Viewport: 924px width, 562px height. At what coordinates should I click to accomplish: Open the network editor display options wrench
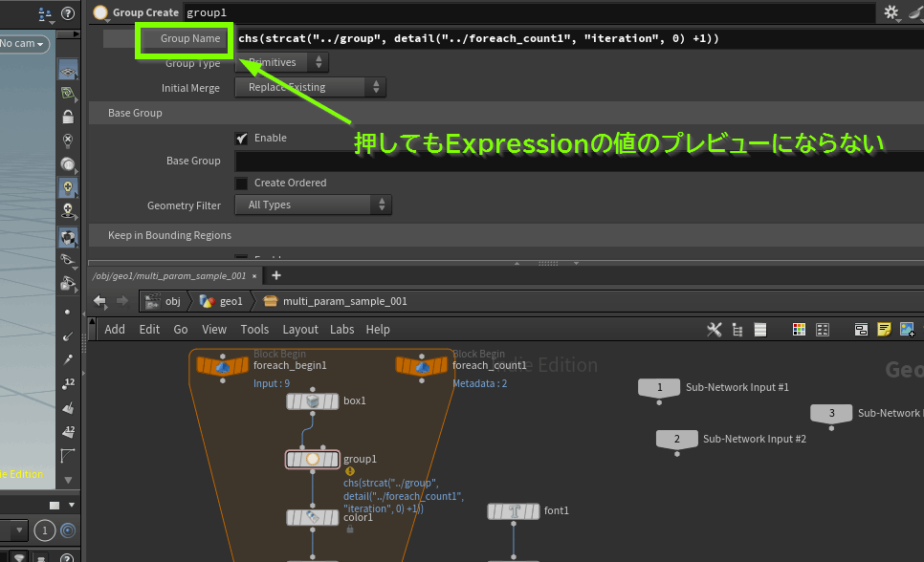[x=715, y=329]
